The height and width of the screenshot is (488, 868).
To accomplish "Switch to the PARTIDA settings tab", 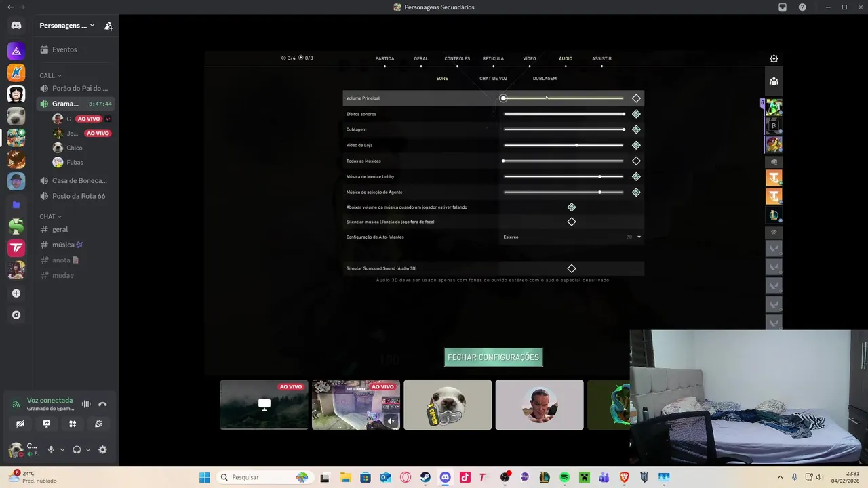I will 384,59.
